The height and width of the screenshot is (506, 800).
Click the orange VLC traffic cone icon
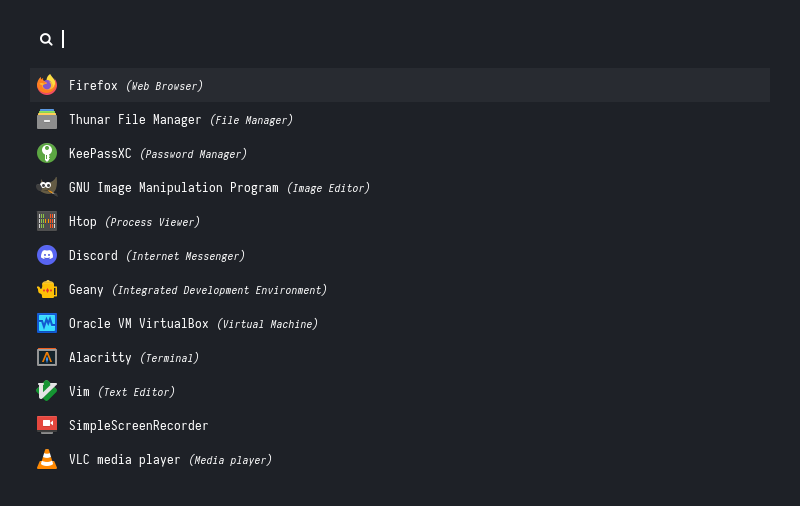click(x=47, y=459)
